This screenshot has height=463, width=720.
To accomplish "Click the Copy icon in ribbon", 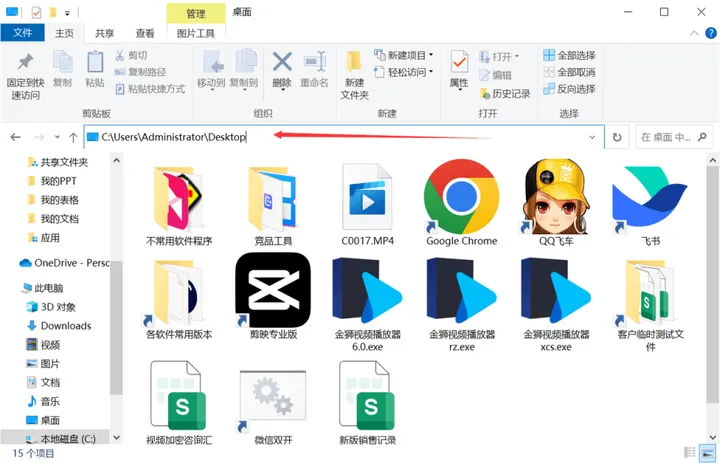I will (x=62, y=62).
